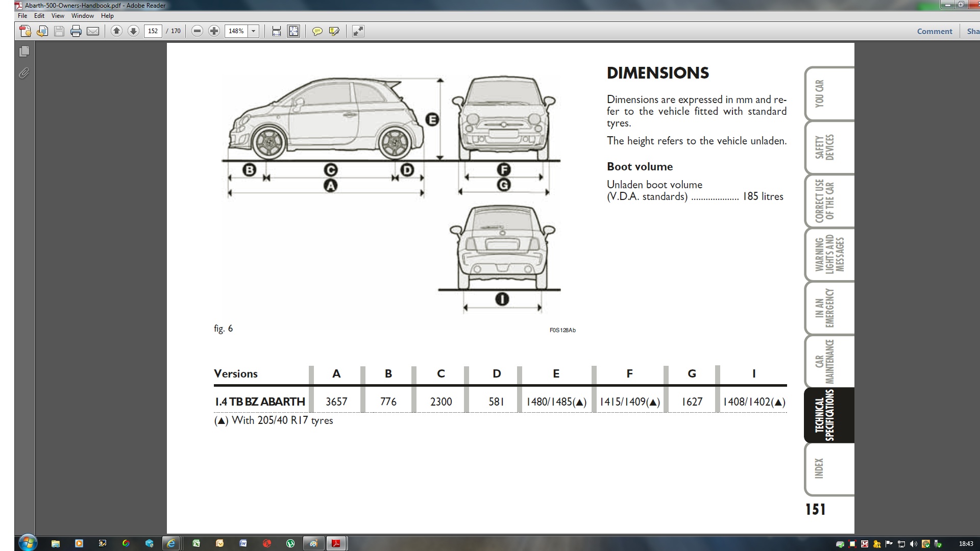
Task: Click the system clock showing 18:43
Action: click(x=966, y=544)
